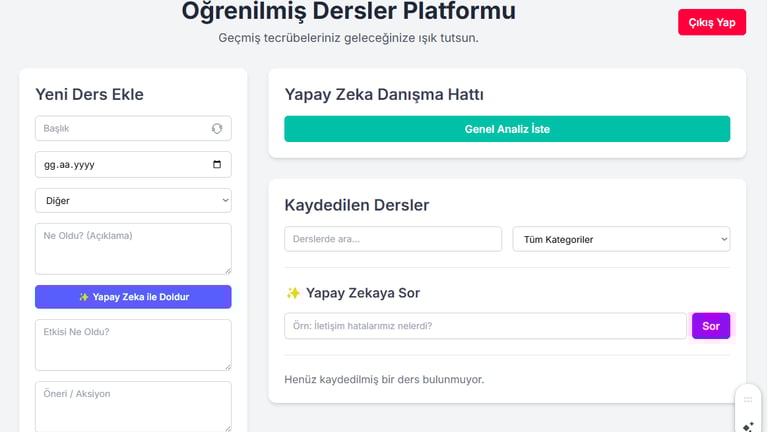Image resolution: width=768 pixels, height=432 pixels.
Task: Click the İletişim hatalarımız nelerdi question field
Action: 485,326
